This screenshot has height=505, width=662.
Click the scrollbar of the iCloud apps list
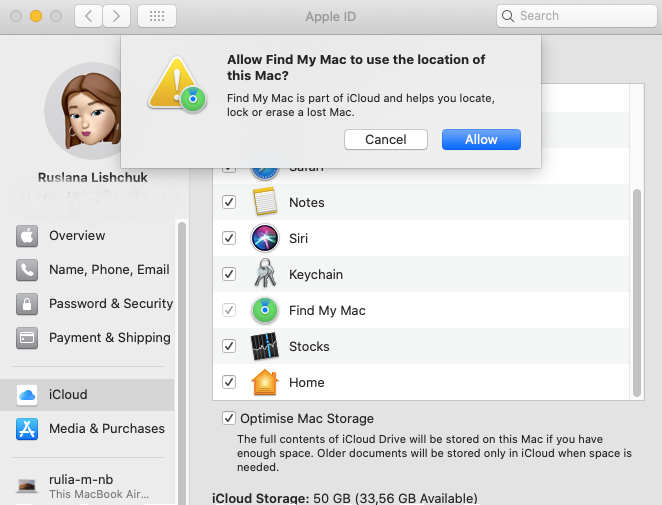[637, 293]
